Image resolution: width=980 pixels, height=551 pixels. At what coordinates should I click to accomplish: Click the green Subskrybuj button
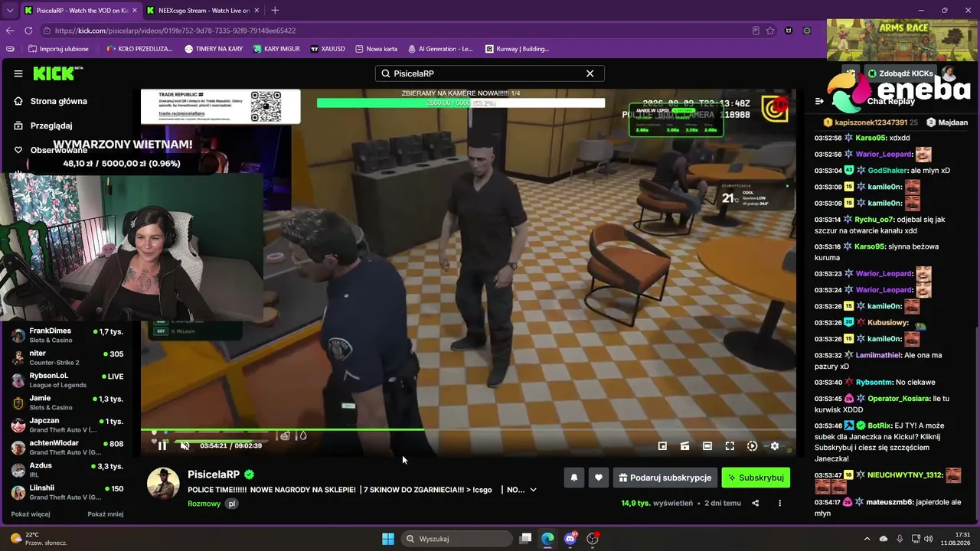[x=756, y=478]
